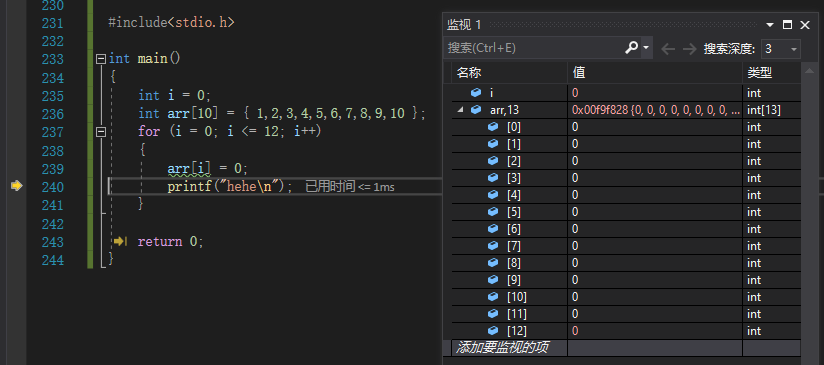
Task: Select the [8] element cube icon
Action: (x=493, y=263)
